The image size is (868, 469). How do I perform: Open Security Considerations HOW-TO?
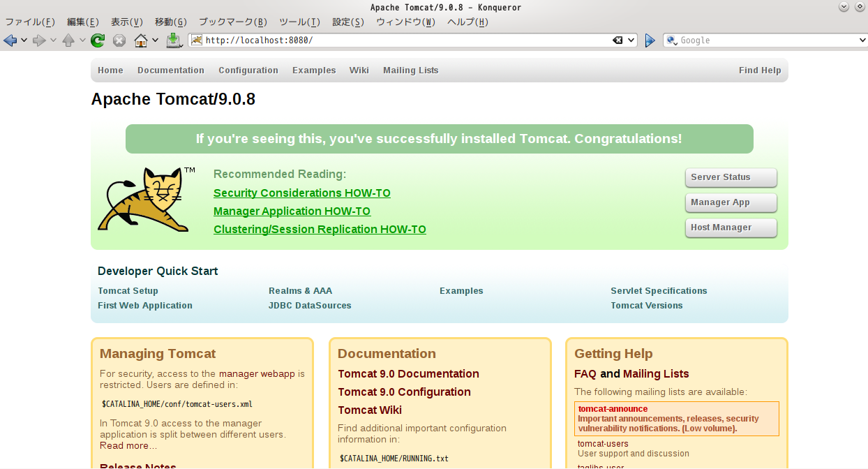click(302, 193)
